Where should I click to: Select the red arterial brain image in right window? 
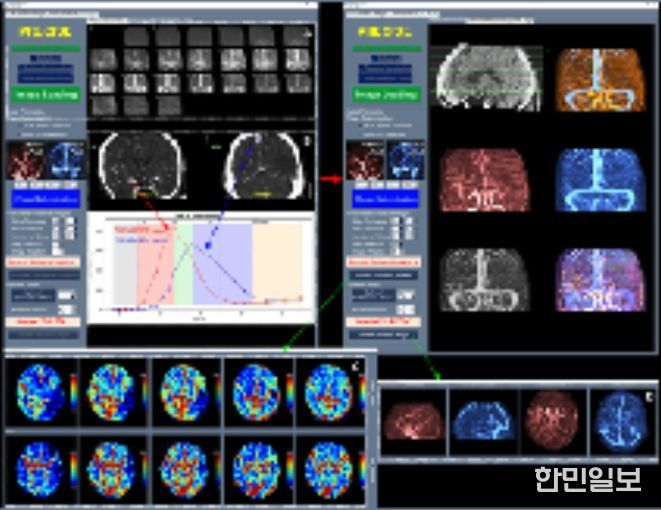(x=486, y=180)
